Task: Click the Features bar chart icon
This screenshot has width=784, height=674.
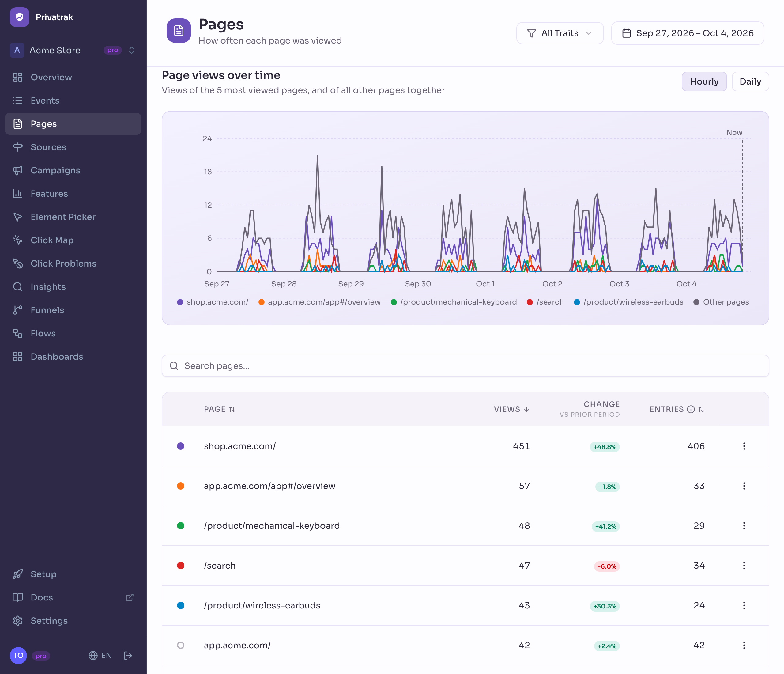Action: pyautogui.click(x=18, y=194)
